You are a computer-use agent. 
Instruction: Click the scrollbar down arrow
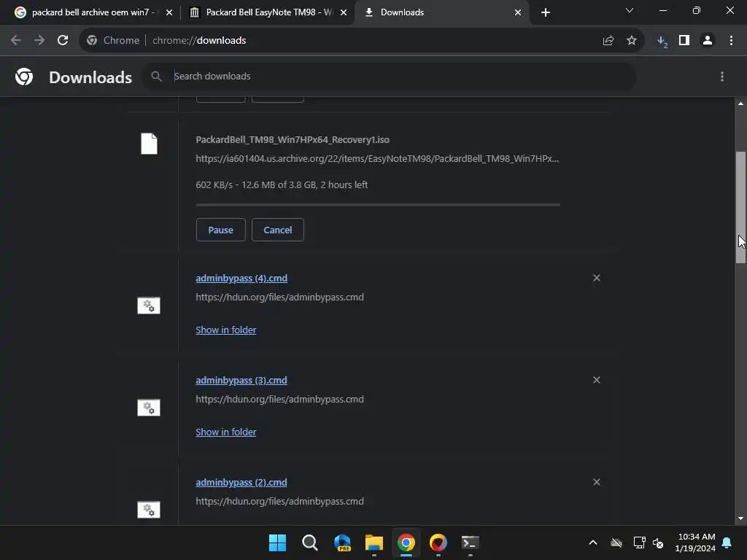click(x=740, y=518)
